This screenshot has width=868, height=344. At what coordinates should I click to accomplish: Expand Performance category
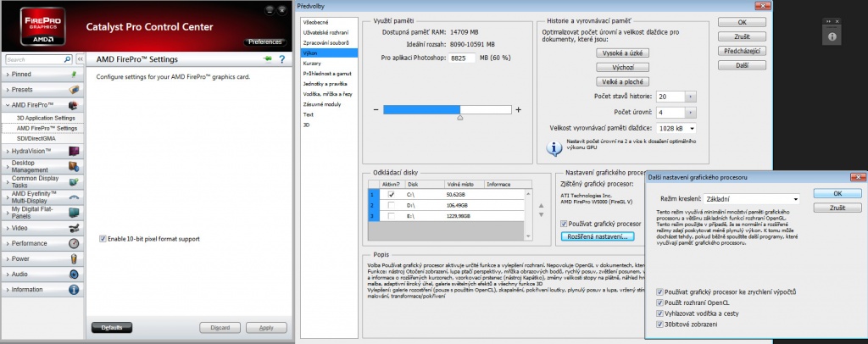(x=8, y=243)
